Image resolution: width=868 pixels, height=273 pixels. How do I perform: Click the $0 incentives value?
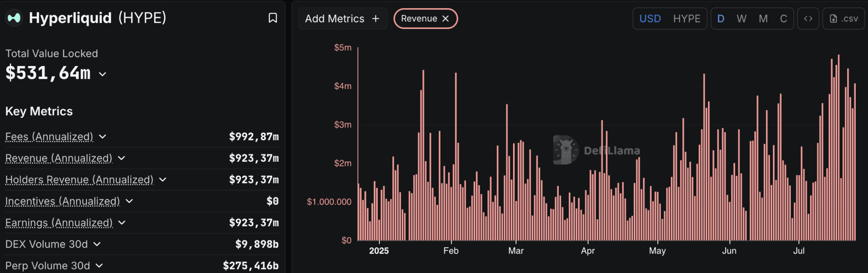click(273, 201)
